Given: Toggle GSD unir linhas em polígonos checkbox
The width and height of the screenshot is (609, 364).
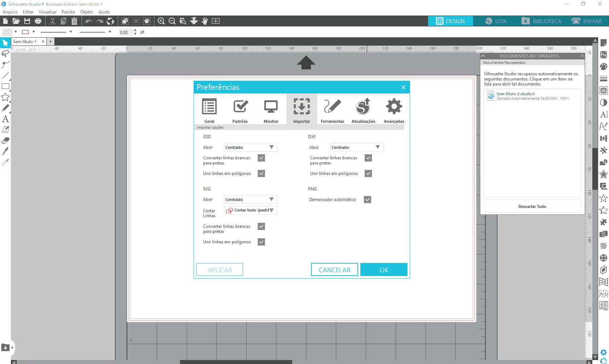Looking at the screenshot, I should click(261, 173).
